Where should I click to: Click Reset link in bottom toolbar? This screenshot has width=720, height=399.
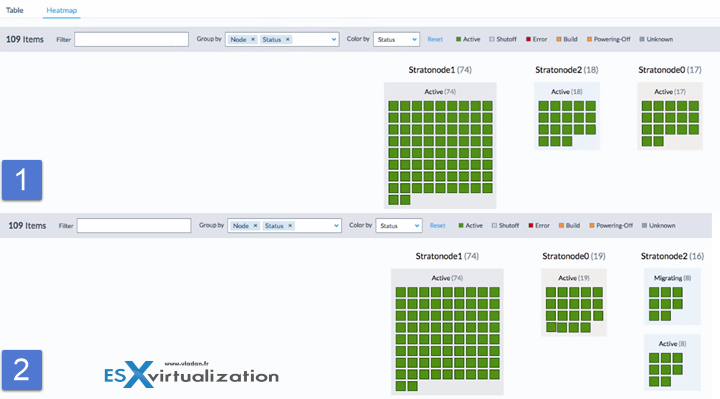click(x=438, y=226)
